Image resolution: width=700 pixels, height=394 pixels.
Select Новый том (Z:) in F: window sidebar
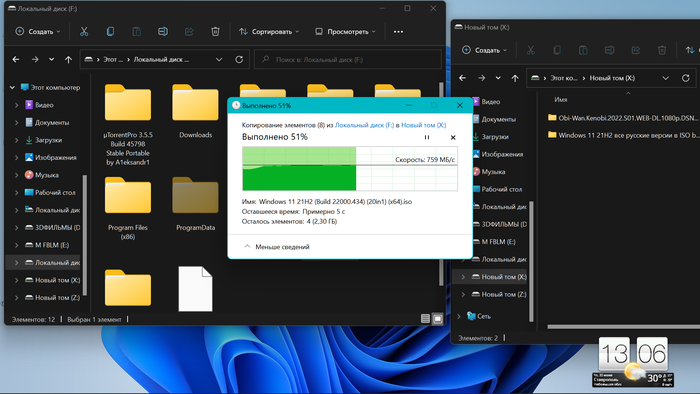pyautogui.click(x=53, y=298)
